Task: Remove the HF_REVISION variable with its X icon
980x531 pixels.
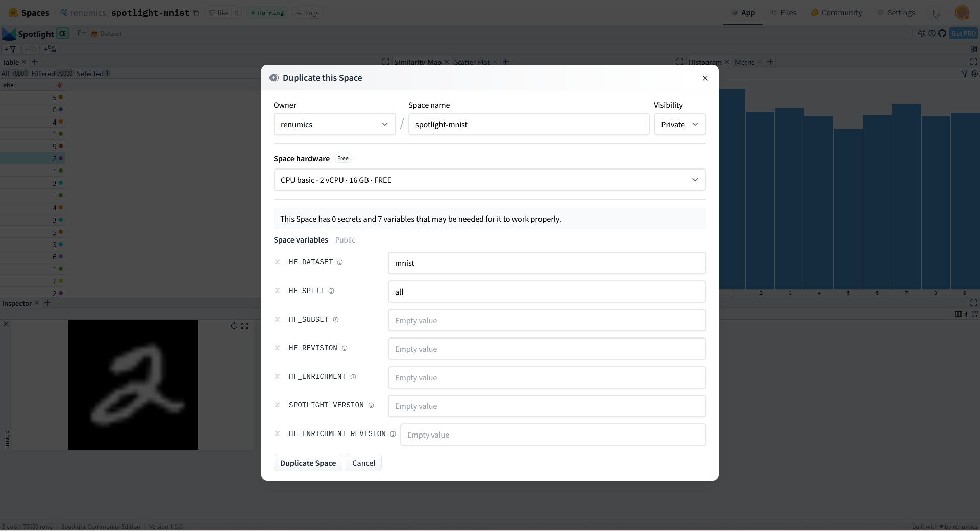Action: click(x=277, y=348)
